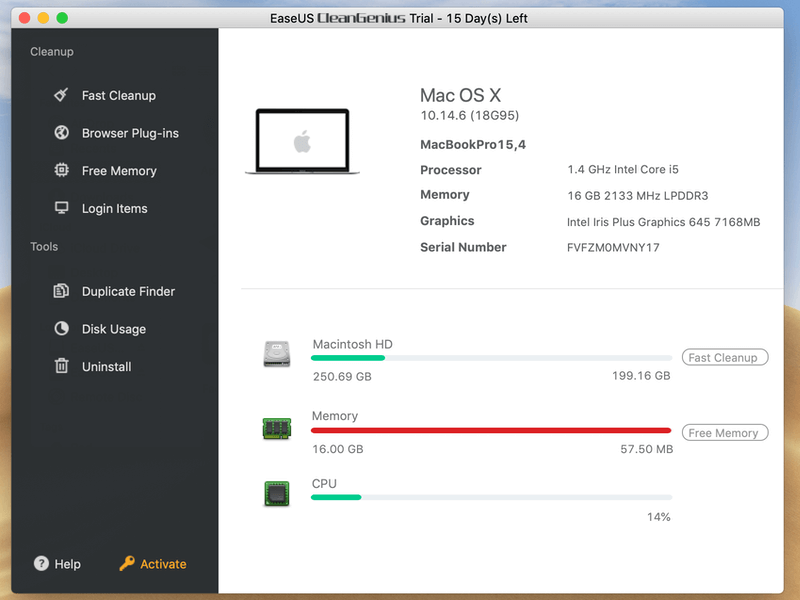Click the Help link text
This screenshot has height=600, width=800.
(x=67, y=564)
